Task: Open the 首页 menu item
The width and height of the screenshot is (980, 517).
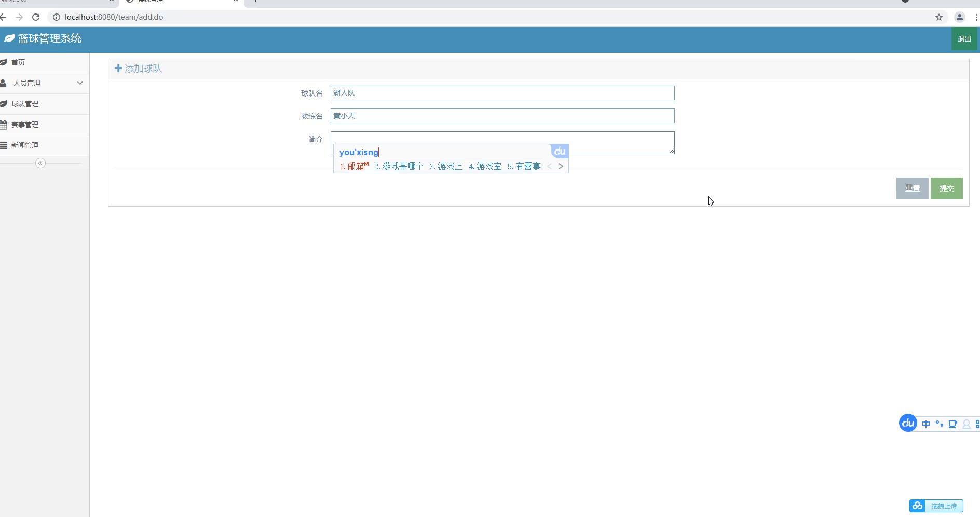Action: (x=45, y=62)
